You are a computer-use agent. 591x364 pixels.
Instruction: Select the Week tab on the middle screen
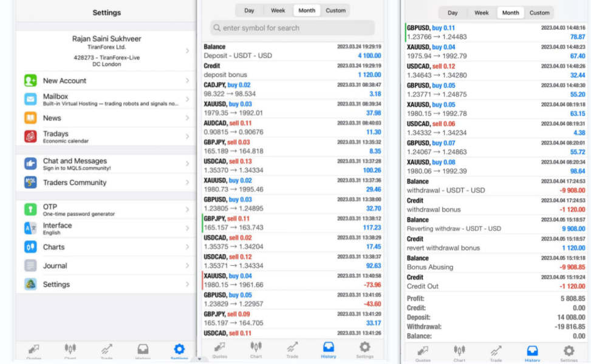coord(278,10)
